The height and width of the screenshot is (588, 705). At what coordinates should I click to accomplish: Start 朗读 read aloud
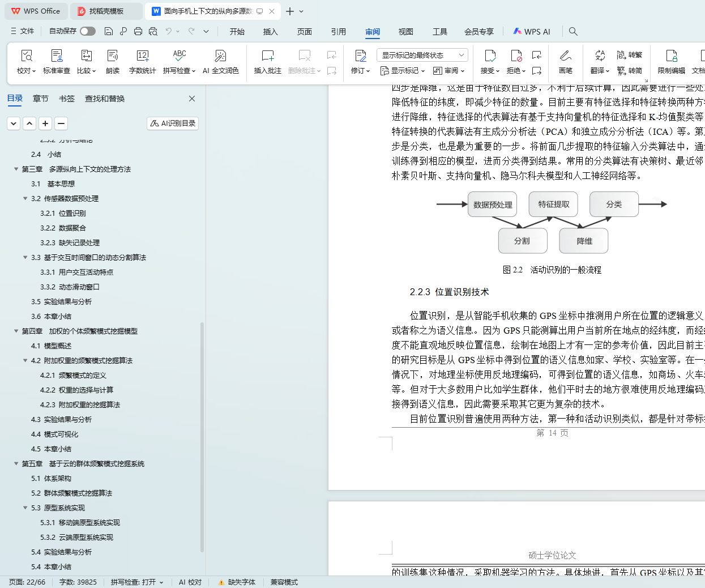113,62
